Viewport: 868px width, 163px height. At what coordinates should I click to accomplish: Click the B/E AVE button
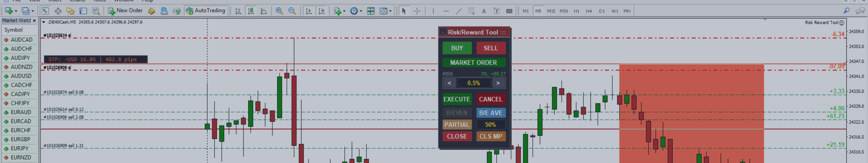tap(491, 113)
